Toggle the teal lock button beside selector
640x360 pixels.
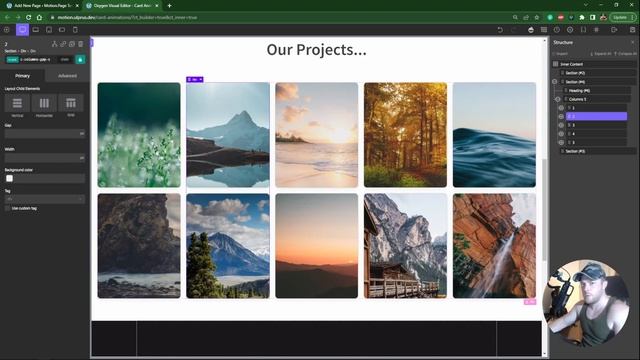click(80, 60)
